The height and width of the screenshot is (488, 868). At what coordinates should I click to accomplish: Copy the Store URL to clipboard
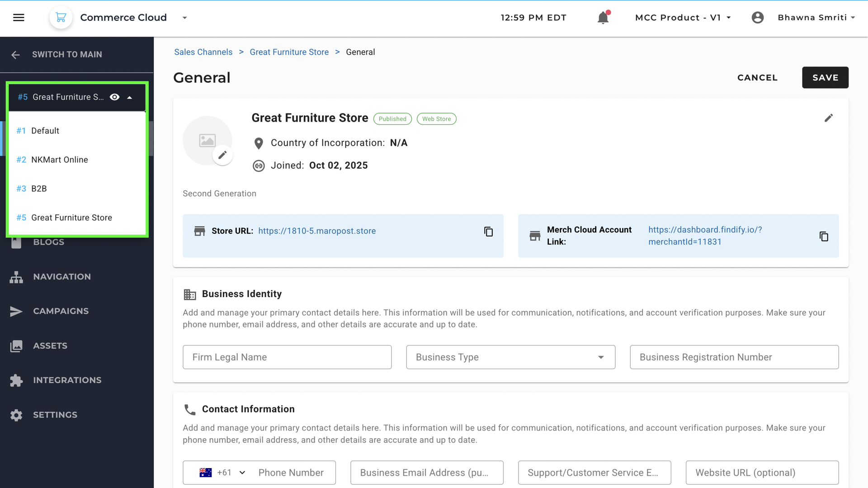pyautogui.click(x=488, y=232)
